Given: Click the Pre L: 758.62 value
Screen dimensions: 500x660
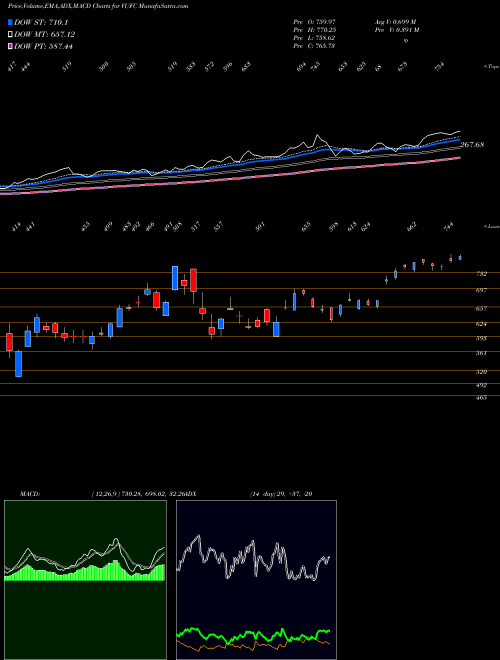Looking at the screenshot, I should [314, 38].
